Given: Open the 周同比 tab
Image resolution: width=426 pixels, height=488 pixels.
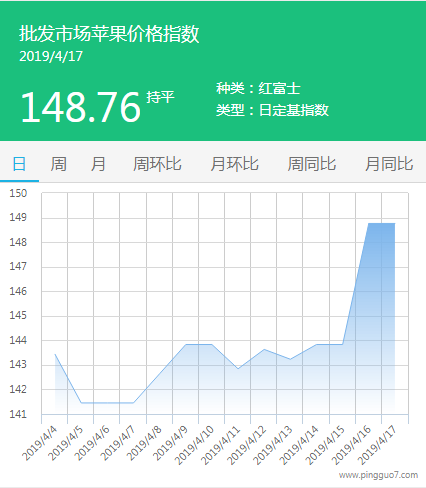Looking at the screenshot, I should click(x=312, y=164).
